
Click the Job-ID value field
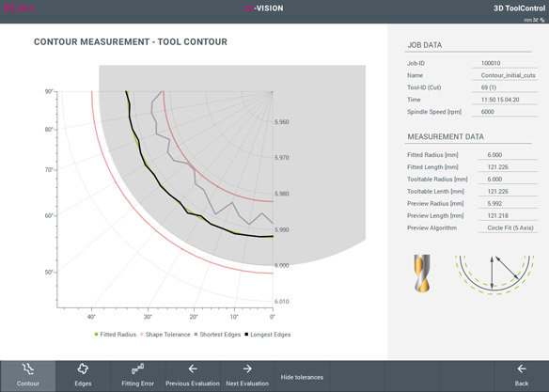(x=505, y=63)
